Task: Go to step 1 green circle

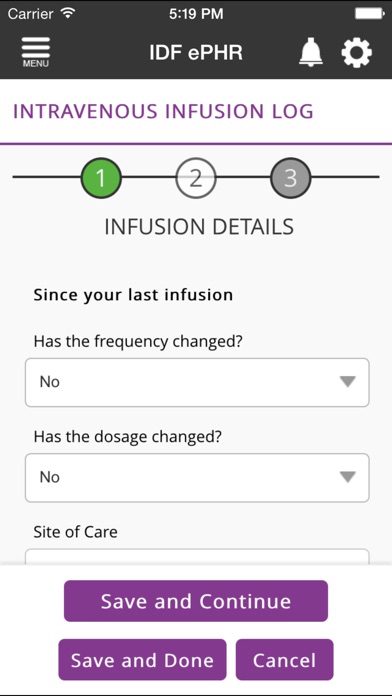Action: (101, 178)
